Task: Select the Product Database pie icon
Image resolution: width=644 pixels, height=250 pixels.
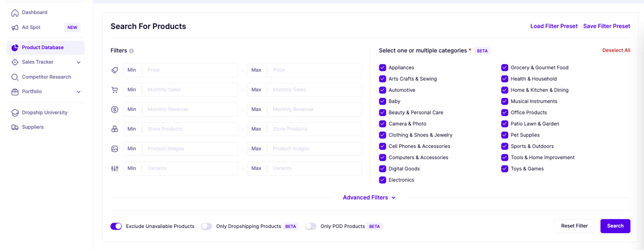Action: coord(15,47)
